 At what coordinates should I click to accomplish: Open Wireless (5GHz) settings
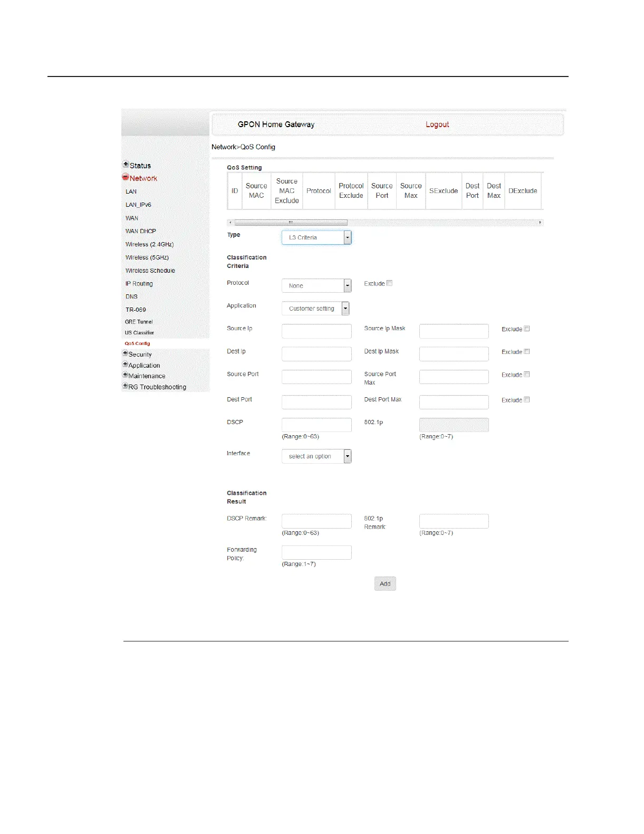pyautogui.click(x=147, y=257)
